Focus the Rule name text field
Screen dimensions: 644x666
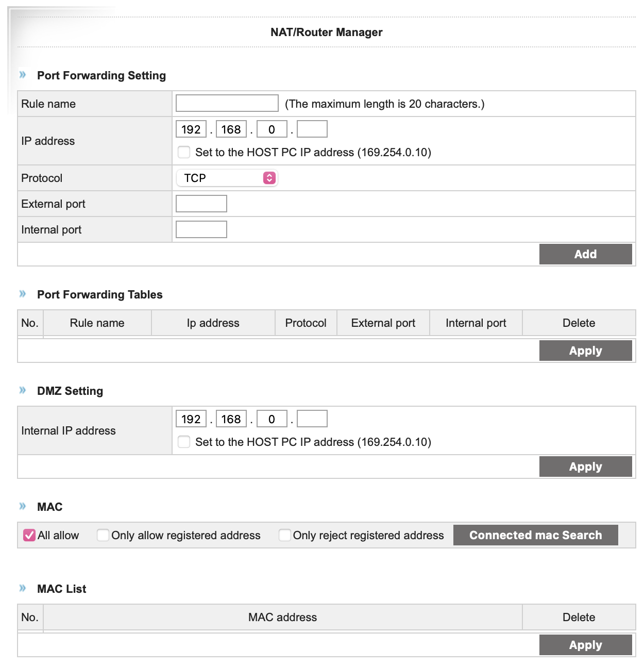click(227, 103)
